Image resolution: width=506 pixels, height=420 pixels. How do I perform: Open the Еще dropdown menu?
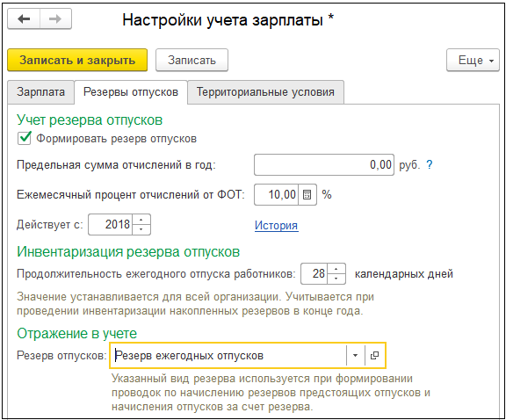point(473,60)
